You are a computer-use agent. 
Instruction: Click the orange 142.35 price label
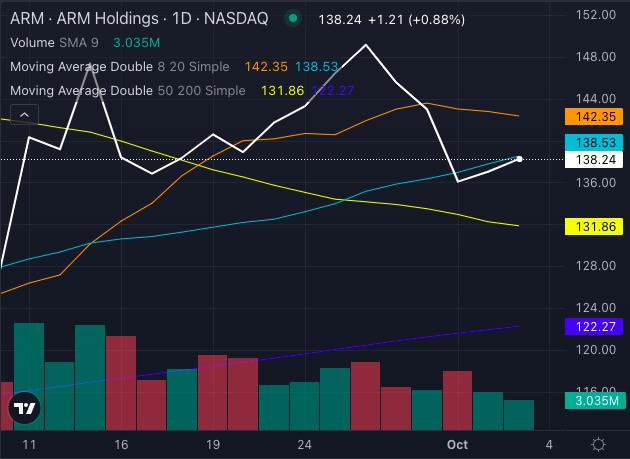(x=594, y=117)
